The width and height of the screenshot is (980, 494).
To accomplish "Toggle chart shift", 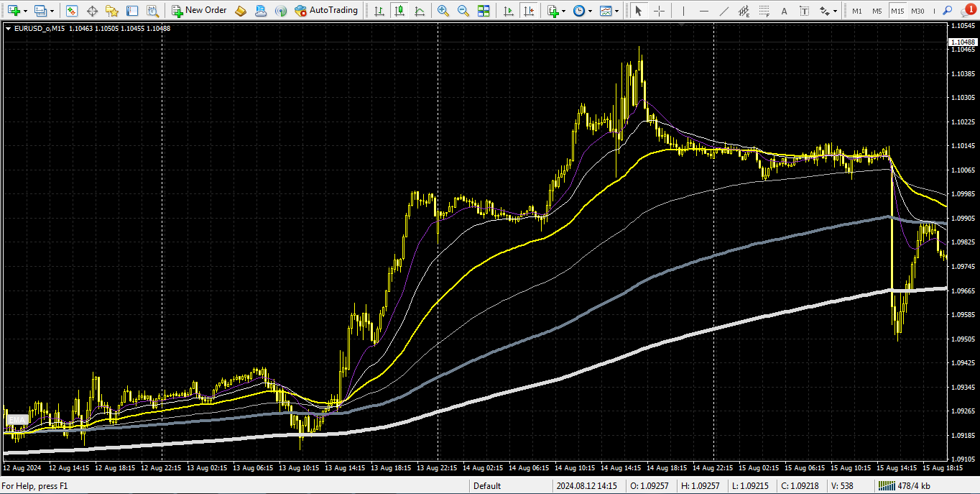I will (529, 11).
